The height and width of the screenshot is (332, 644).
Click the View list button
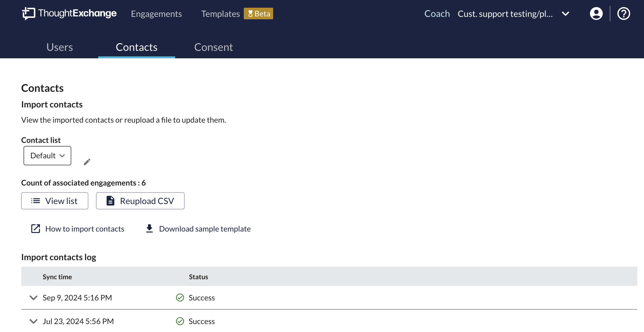coord(55,201)
